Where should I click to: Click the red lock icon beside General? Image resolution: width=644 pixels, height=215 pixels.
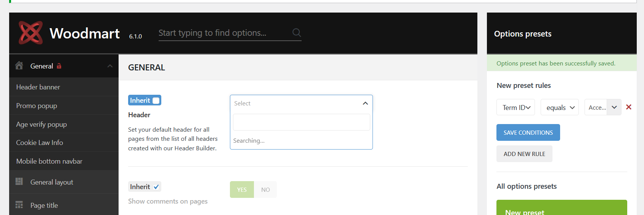59,66
